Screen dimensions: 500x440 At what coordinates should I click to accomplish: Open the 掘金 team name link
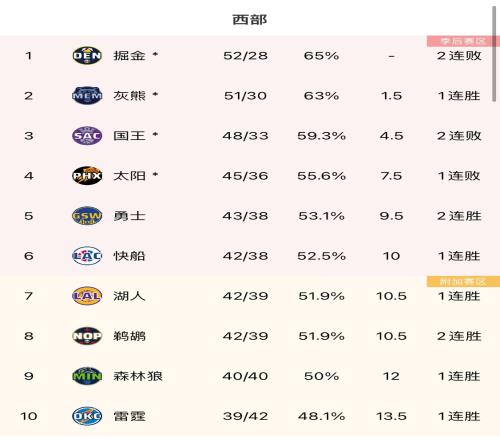pyautogui.click(x=129, y=56)
